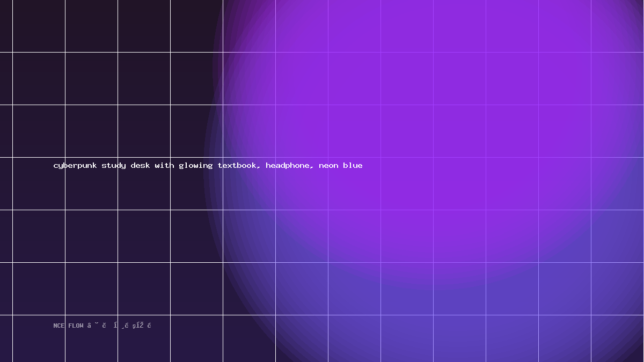
Task: Click the "NCE" footer text
Action: [x=59, y=326]
